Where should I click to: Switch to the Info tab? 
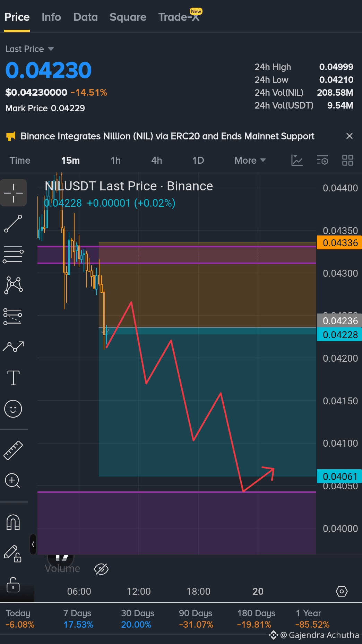point(51,17)
